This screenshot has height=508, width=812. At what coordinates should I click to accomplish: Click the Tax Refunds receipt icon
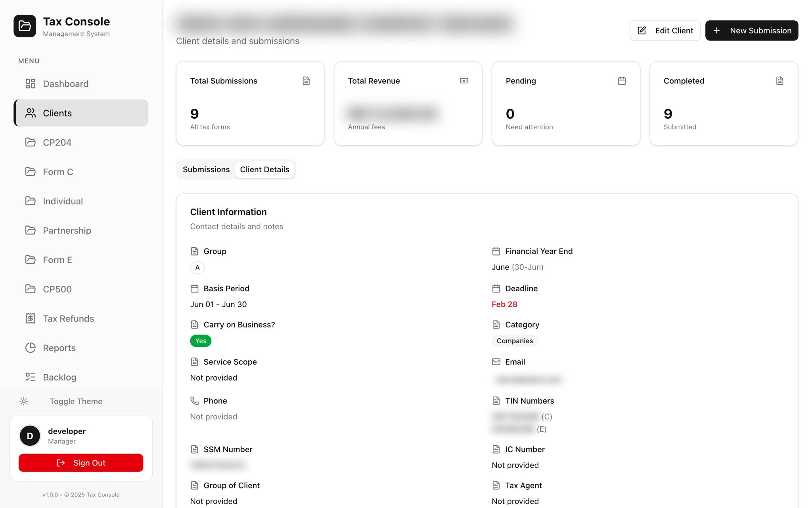pyautogui.click(x=31, y=318)
